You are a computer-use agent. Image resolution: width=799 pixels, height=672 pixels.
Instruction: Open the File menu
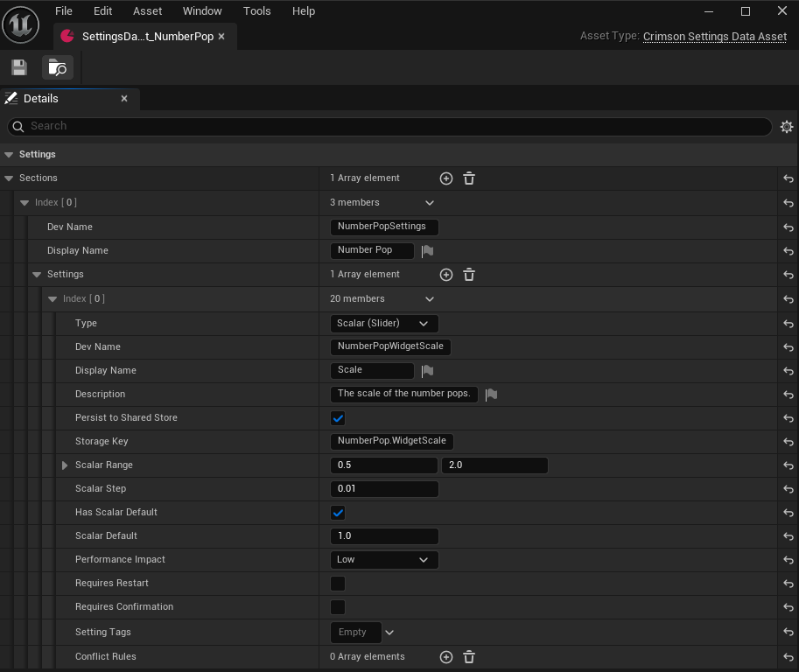click(x=64, y=10)
